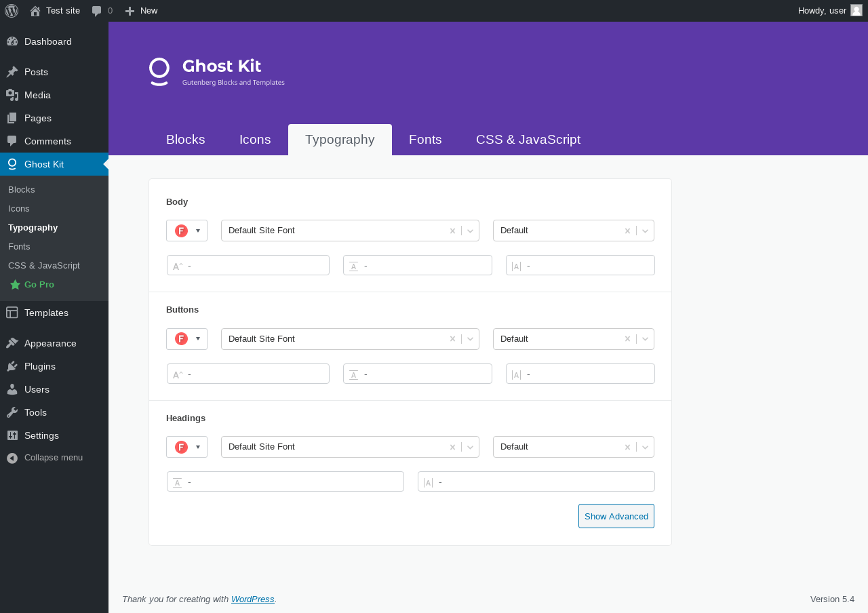Click the Headings letter spacing field
Screen dimensions: 868x613
(536, 481)
